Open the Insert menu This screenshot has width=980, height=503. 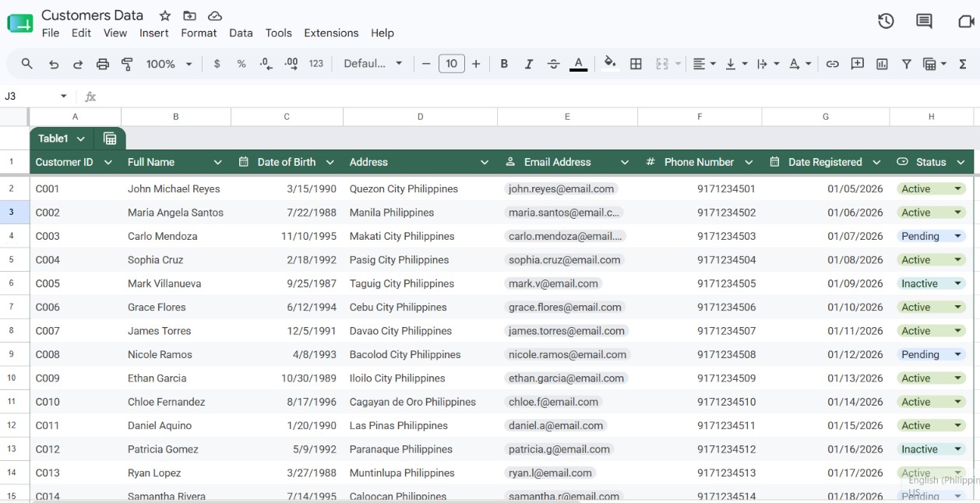click(x=154, y=33)
